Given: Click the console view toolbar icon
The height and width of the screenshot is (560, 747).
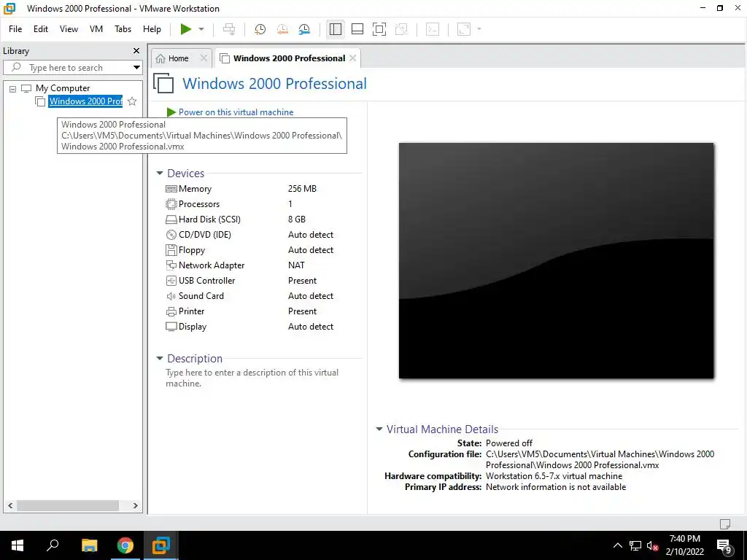Looking at the screenshot, I should tap(433, 29).
